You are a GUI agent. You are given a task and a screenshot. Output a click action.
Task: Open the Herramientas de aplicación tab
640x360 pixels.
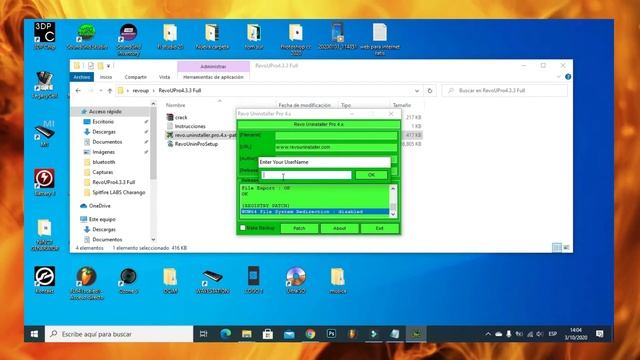tap(213, 77)
